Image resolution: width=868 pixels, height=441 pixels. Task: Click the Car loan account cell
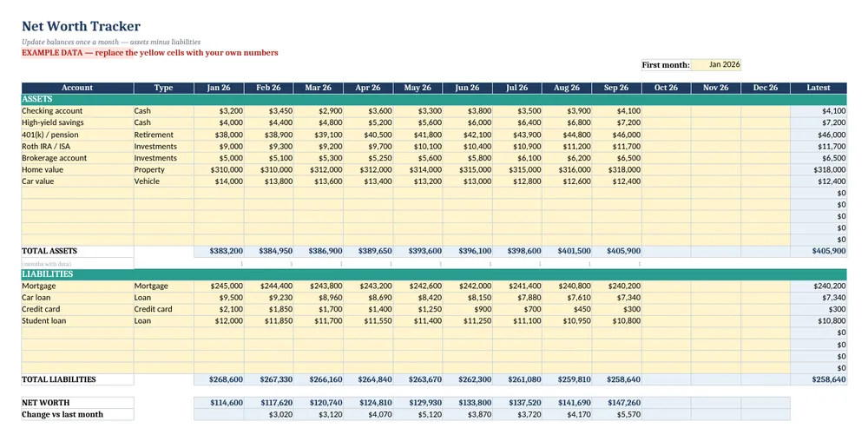(x=77, y=298)
